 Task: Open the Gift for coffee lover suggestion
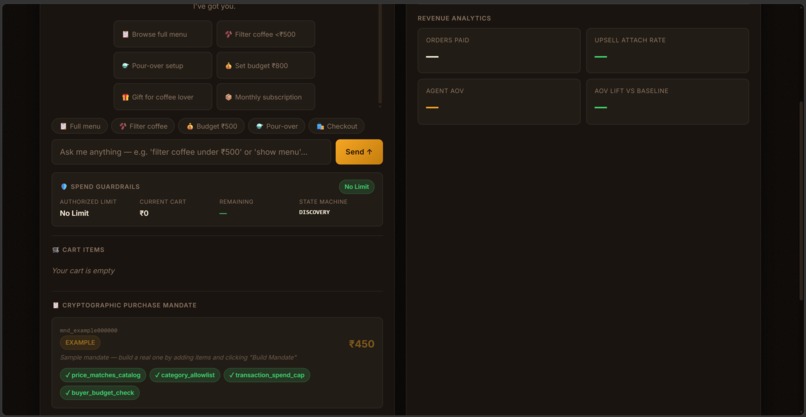click(162, 97)
